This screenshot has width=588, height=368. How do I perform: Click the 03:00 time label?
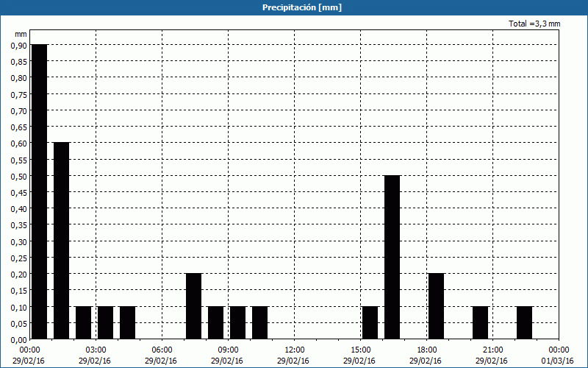point(96,350)
